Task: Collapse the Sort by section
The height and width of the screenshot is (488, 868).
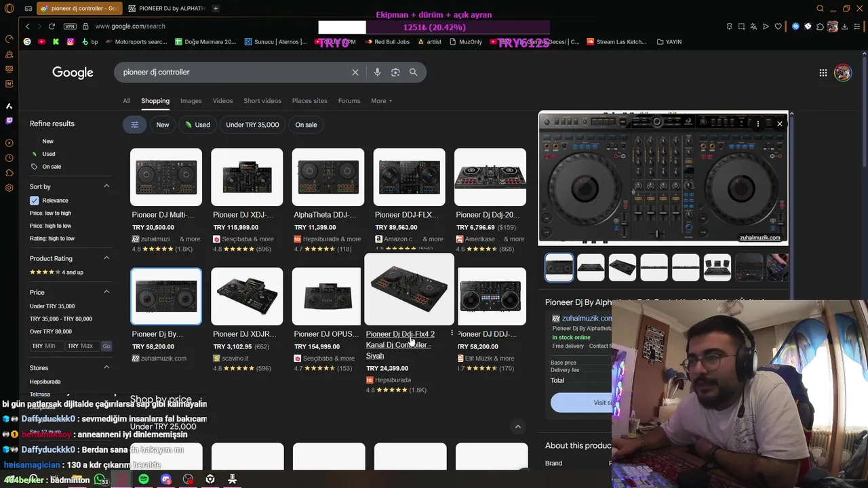Action: point(106,186)
